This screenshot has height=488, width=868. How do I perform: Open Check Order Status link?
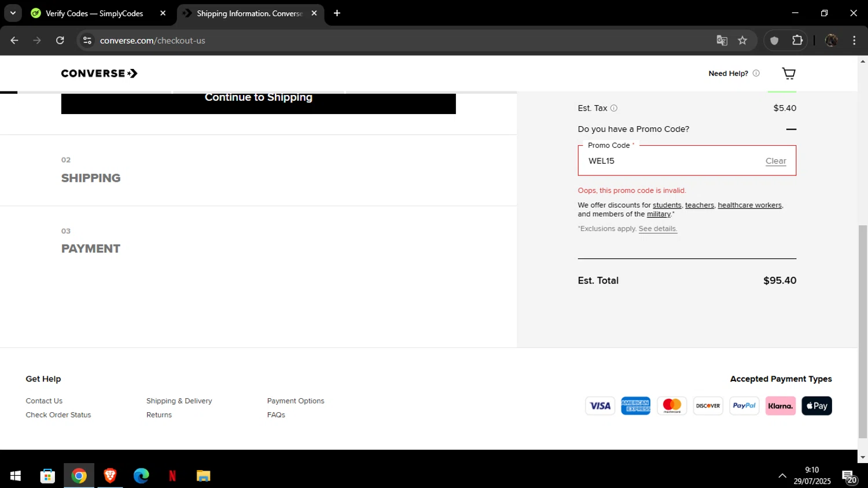(58, 415)
